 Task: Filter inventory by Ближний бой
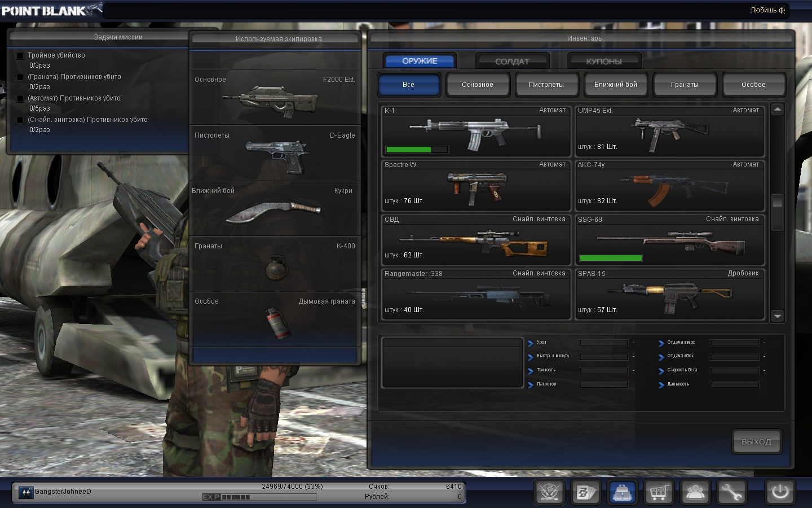coord(616,85)
